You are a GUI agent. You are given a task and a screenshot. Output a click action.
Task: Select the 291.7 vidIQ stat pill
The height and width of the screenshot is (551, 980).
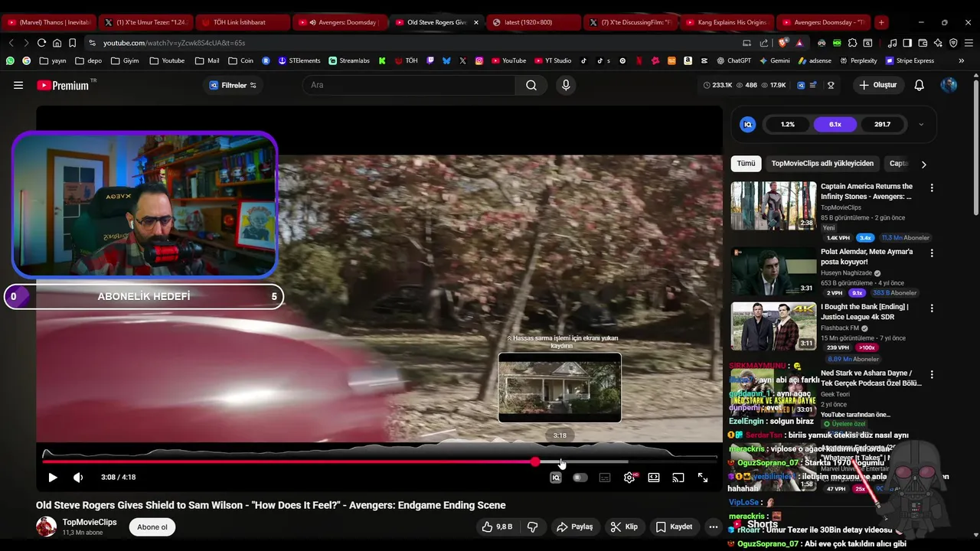point(882,124)
